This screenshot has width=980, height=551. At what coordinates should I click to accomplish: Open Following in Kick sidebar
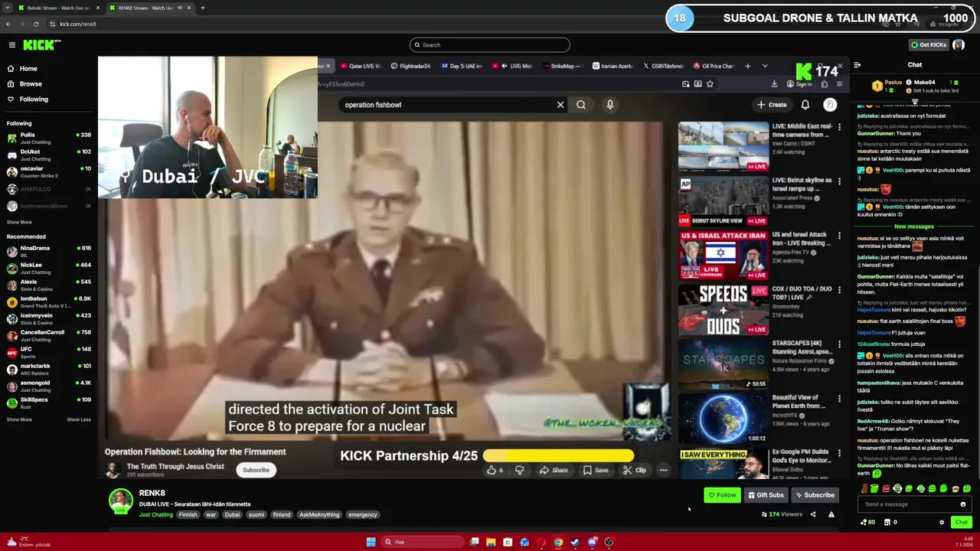(28, 99)
